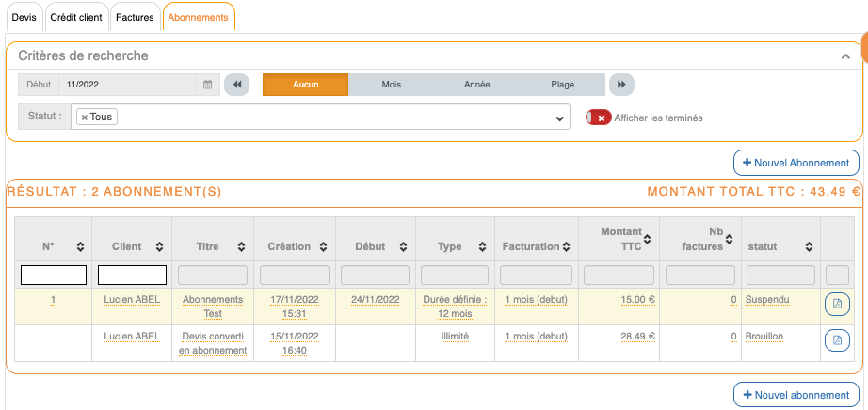The width and height of the screenshot is (868, 410).
Task: Sort table by N° column arrows
Action: coord(80,246)
